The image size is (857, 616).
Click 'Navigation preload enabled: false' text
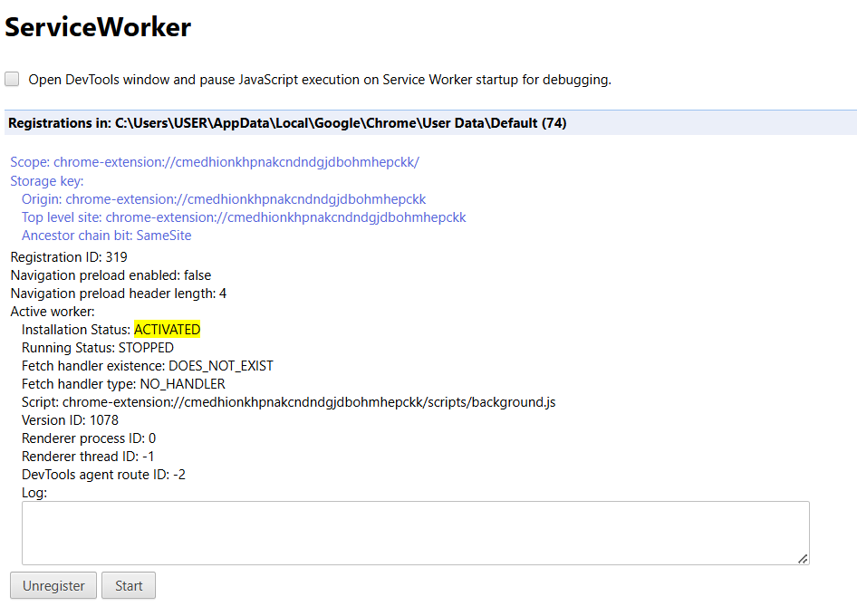tap(111, 274)
